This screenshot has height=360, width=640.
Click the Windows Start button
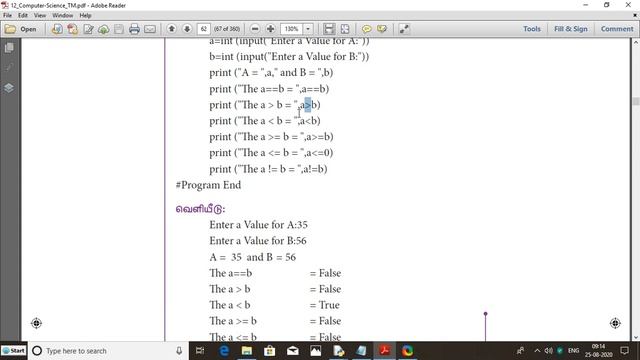coord(13,351)
